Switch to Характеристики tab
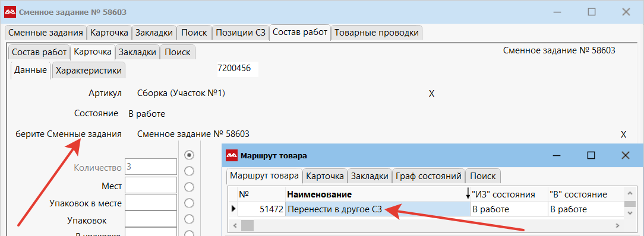This screenshot has height=236, width=644. [x=89, y=71]
